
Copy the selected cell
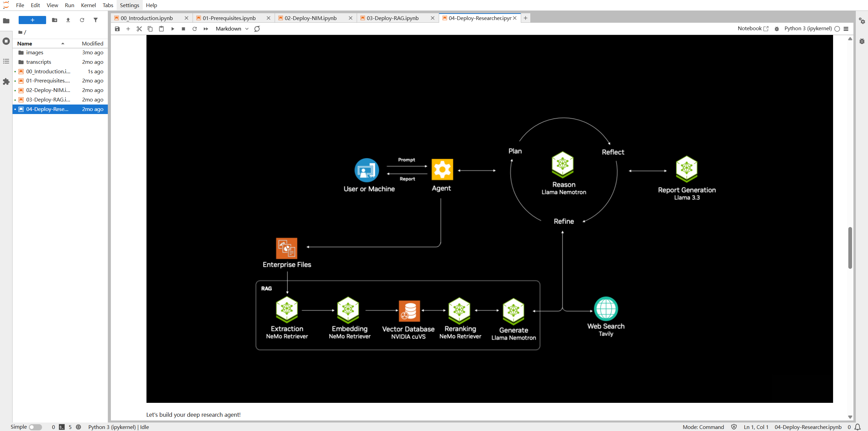pyautogui.click(x=150, y=29)
